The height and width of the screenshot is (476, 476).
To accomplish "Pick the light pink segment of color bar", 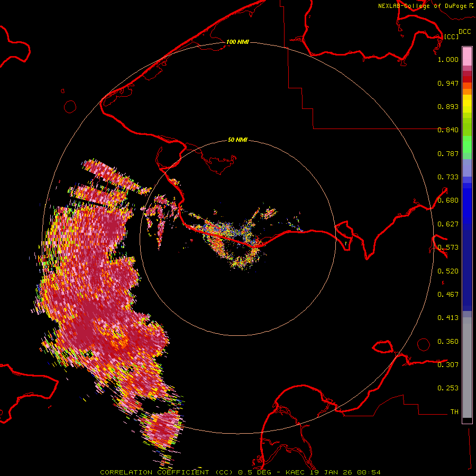I will pos(467,57).
